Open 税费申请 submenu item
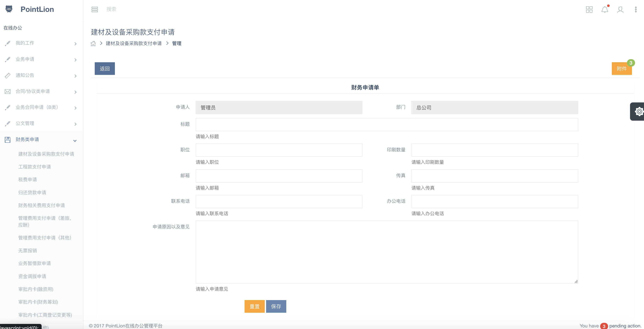This screenshot has height=329, width=644. (x=28, y=180)
